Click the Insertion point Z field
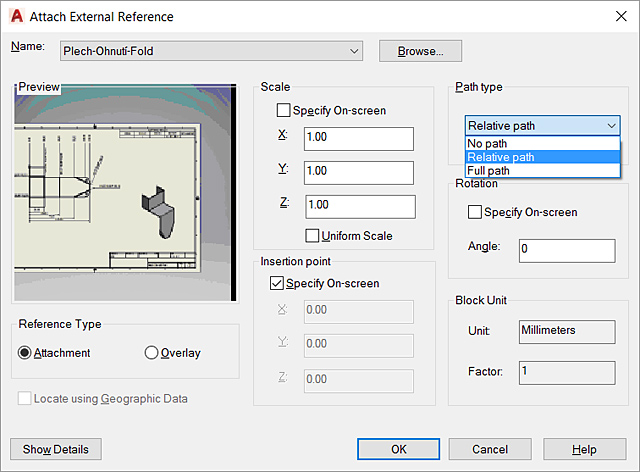640x472 pixels. (358, 381)
